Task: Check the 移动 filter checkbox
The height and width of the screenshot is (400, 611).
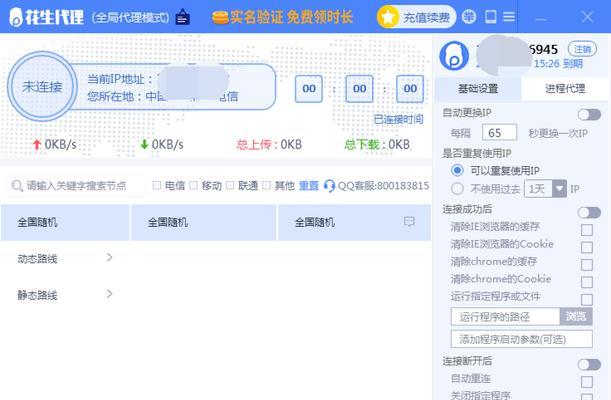Action: [x=193, y=185]
